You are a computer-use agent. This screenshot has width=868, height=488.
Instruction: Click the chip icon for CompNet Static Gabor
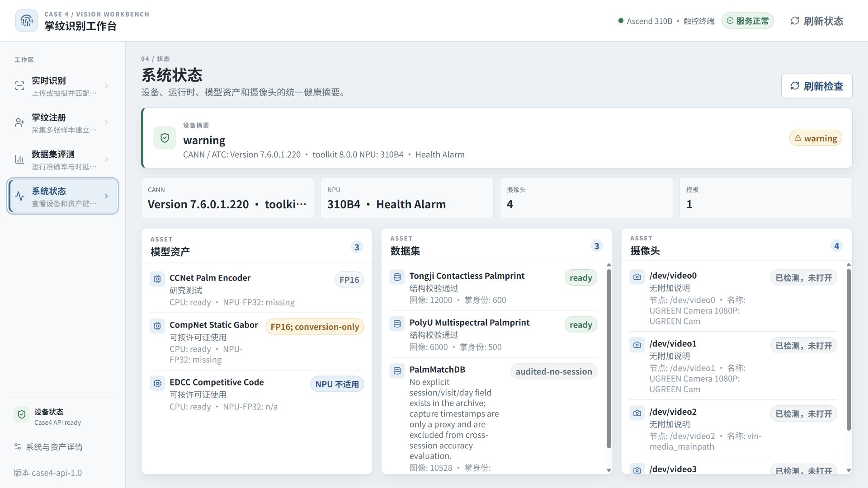[157, 326]
